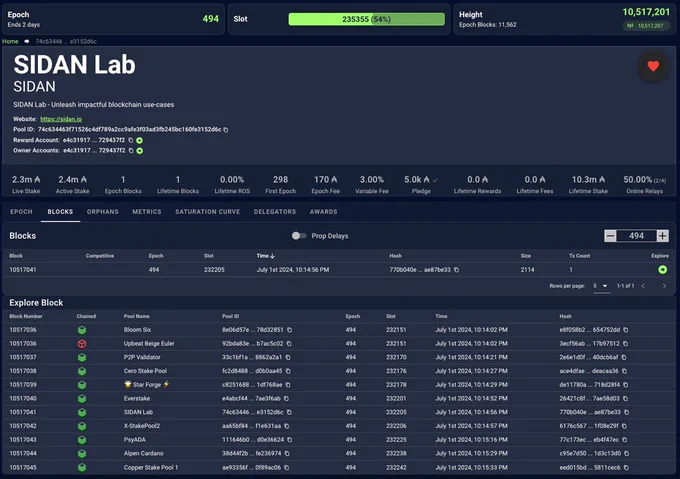Go to previous page of blocks
This screenshot has width=680, height=479.
click(643, 286)
